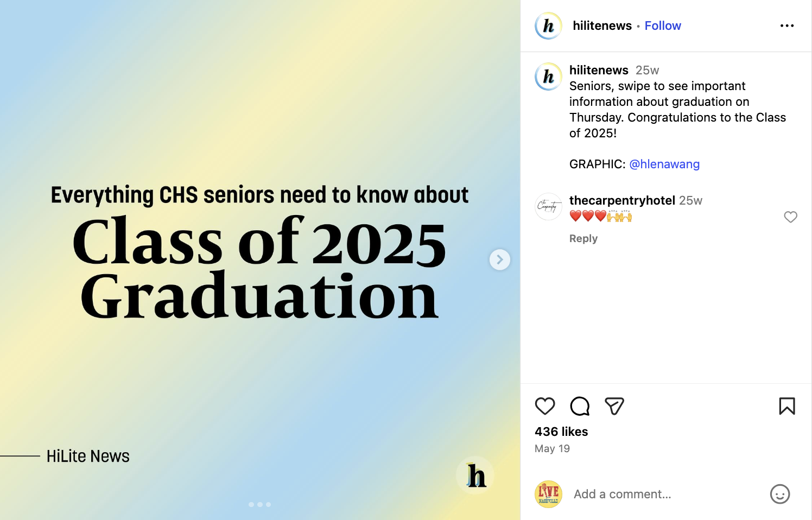Open the emoji picker in comment box

(780, 494)
